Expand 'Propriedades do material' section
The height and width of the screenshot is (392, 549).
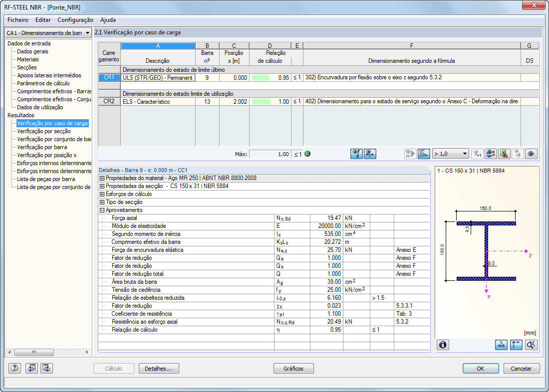(102, 178)
